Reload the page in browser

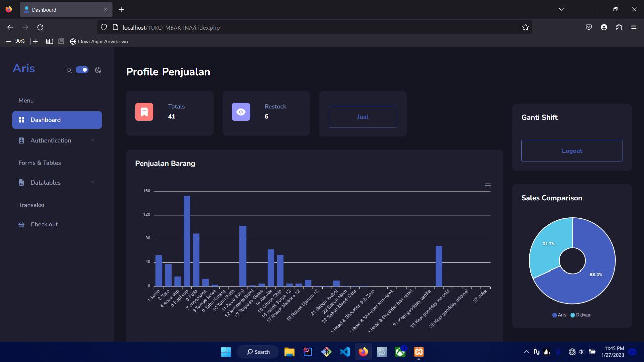[40, 27]
